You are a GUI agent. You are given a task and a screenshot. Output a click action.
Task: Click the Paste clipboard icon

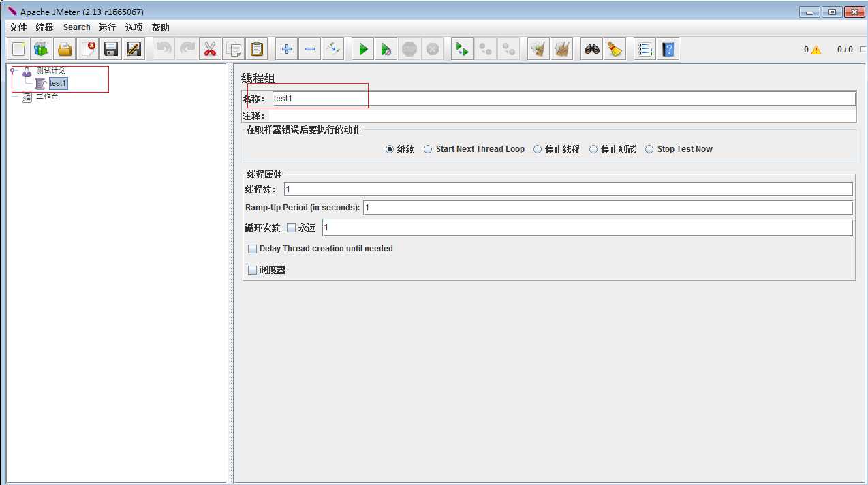(x=257, y=49)
